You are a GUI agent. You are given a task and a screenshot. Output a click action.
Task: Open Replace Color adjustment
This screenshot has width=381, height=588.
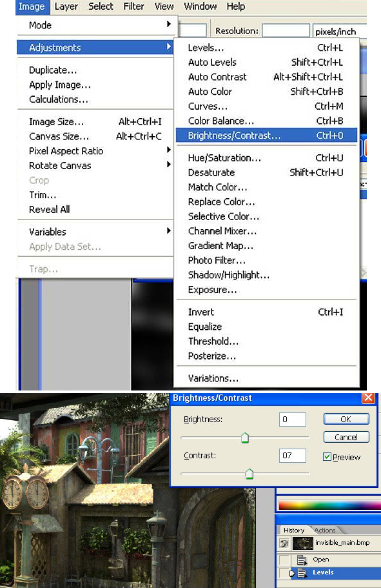pyautogui.click(x=266, y=202)
